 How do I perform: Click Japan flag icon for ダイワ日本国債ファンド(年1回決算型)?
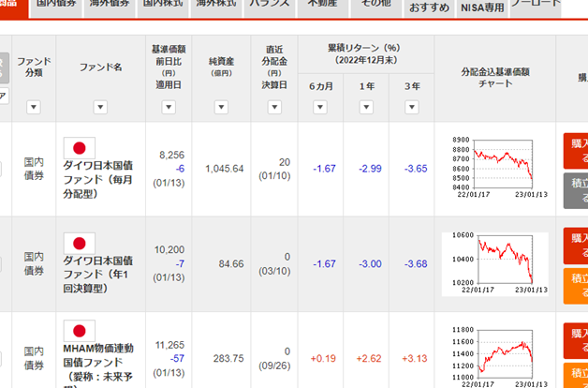click(x=80, y=243)
